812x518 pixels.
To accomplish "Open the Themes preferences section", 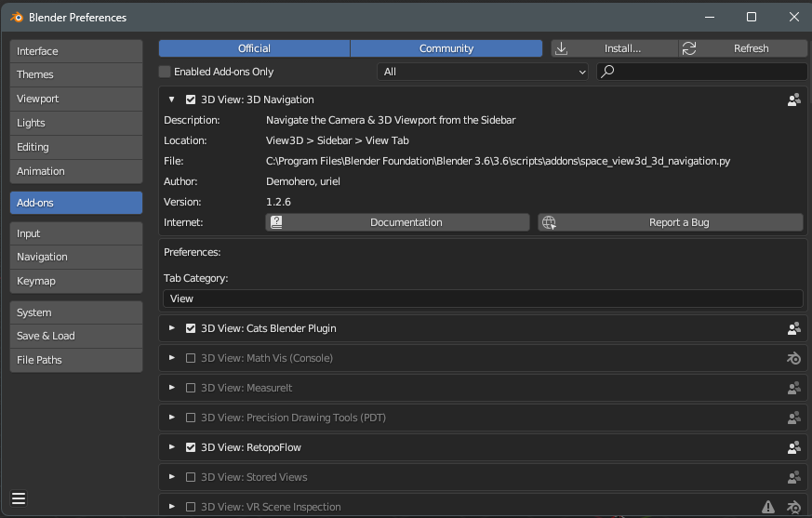I will click(76, 74).
